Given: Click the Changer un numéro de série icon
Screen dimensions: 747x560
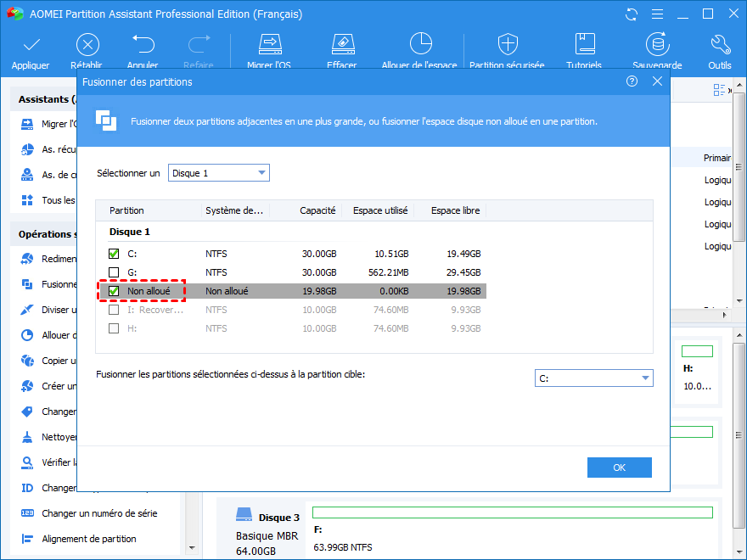Looking at the screenshot, I should (x=27, y=513).
